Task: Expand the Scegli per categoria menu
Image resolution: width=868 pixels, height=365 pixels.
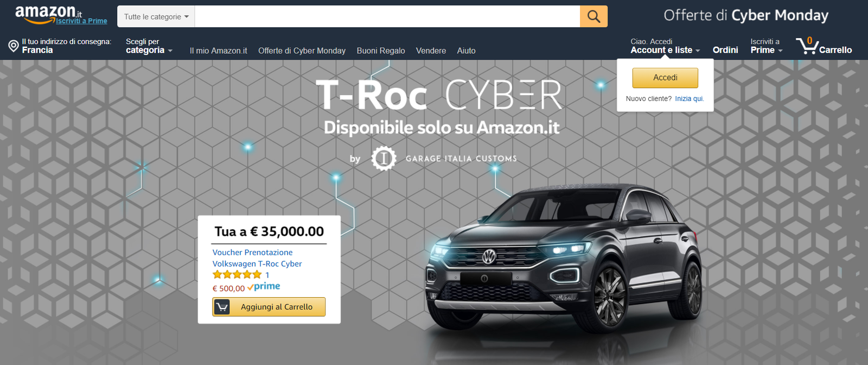Action: pyautogui.click(x=149, y=46)
